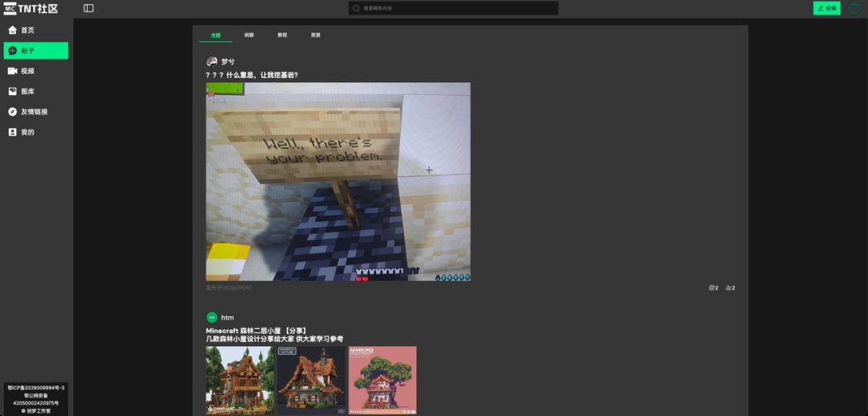Open first forest house thumbnail

coord(240,381)
